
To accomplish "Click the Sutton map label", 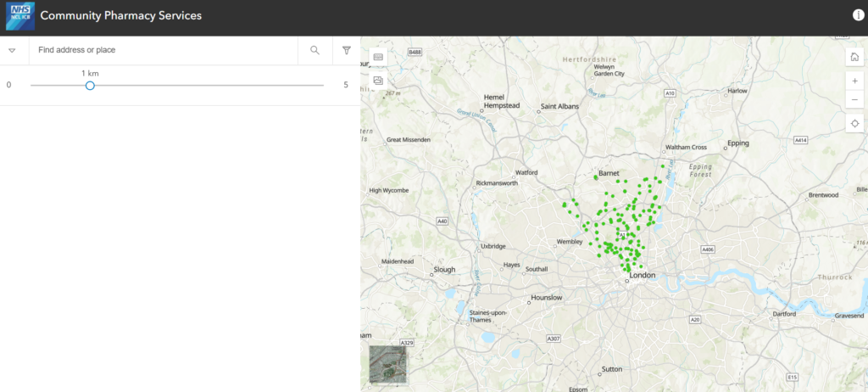I will (612, 369).
